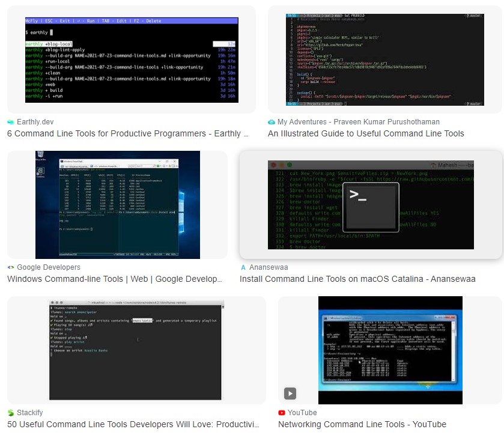Screen dimensions: 504x435
Task: Click the Google Developers source name
Action: click(x=49, y=267)
